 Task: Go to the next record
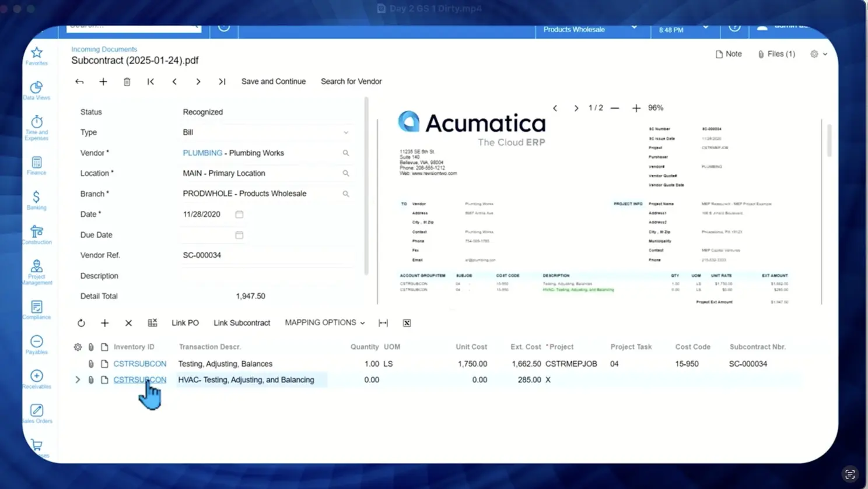(198, 82)
